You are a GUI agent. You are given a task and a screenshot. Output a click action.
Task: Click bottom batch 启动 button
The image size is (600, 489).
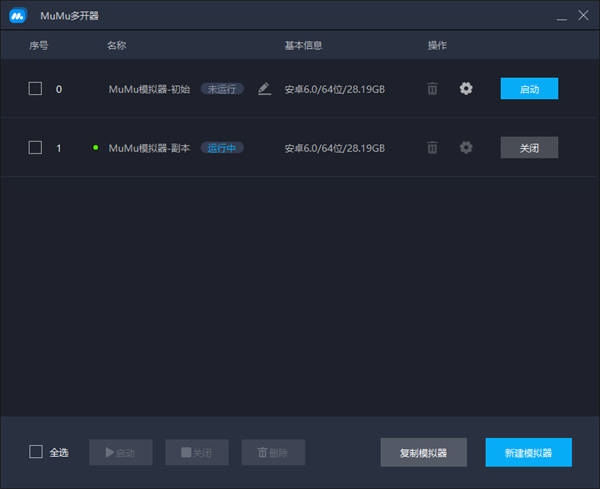click(121, 452)
